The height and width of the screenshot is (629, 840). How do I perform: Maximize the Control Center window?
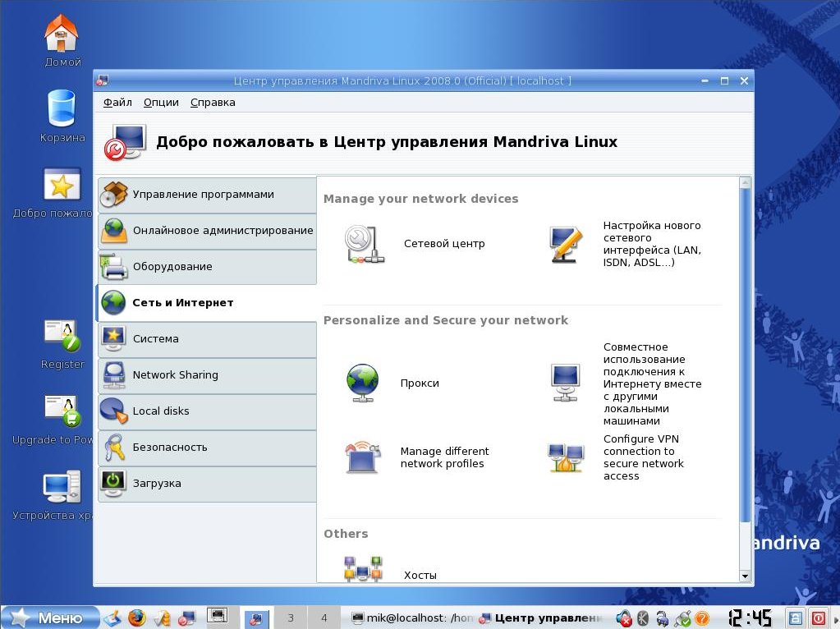click(724, 81)
